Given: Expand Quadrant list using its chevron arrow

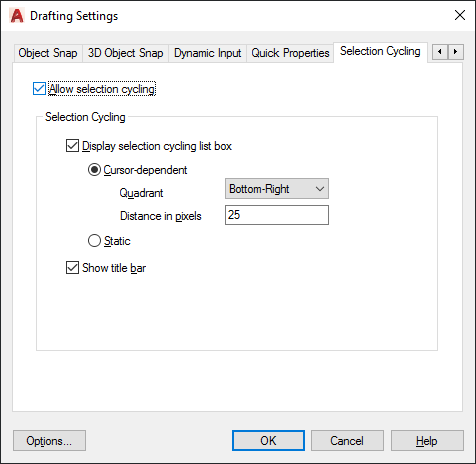Looking at the screenshot, I should pyautogui.click(x=320, y=189).
